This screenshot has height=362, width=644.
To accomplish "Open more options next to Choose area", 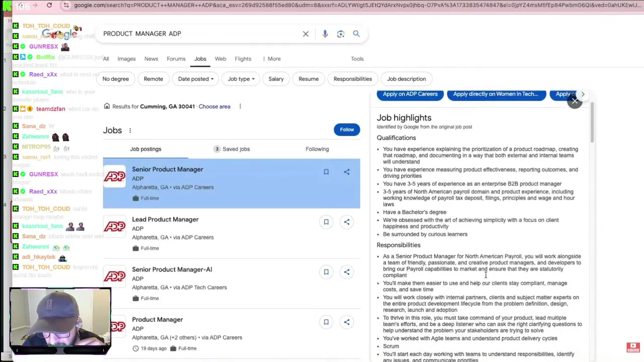I will pos(240,106).
